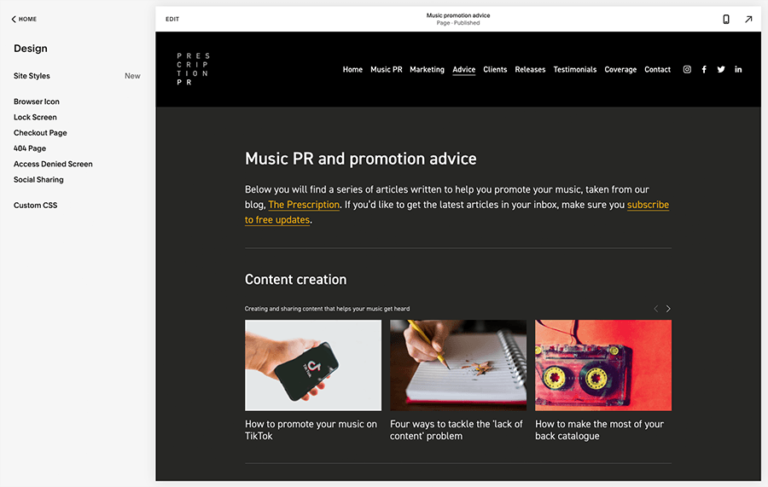Select Browser Icon in Design menu

coord(36,102)
